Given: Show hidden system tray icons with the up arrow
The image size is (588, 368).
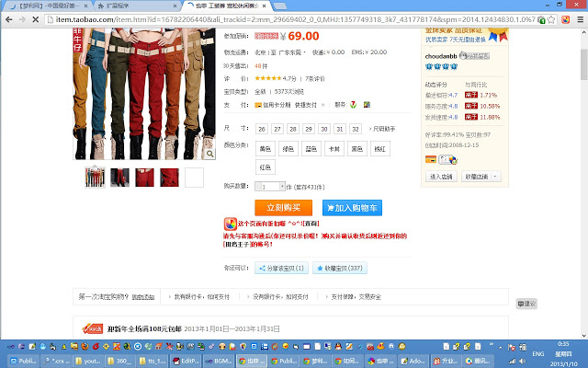Looking at the screenshot, I should click(x=501, y=347).
